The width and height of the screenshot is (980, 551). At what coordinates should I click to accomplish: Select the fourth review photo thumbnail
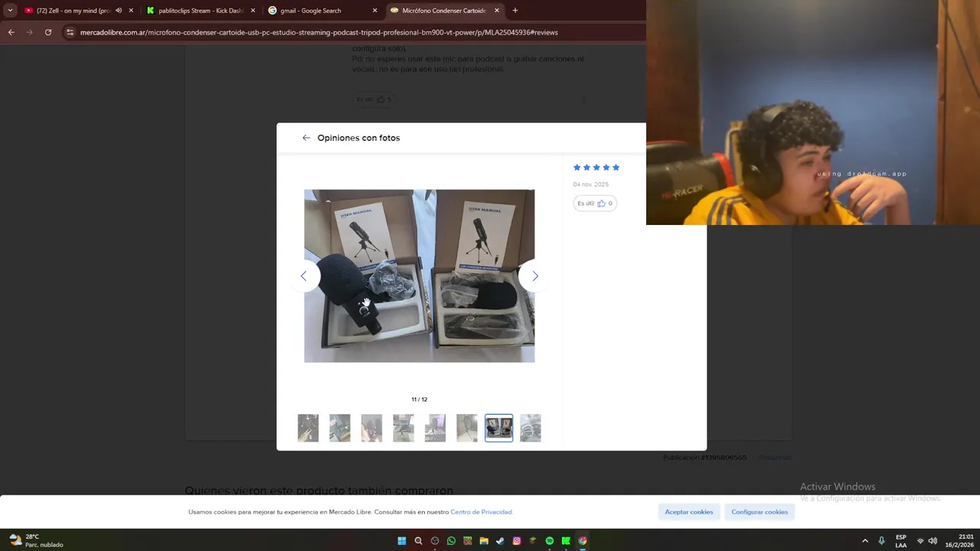403,428
